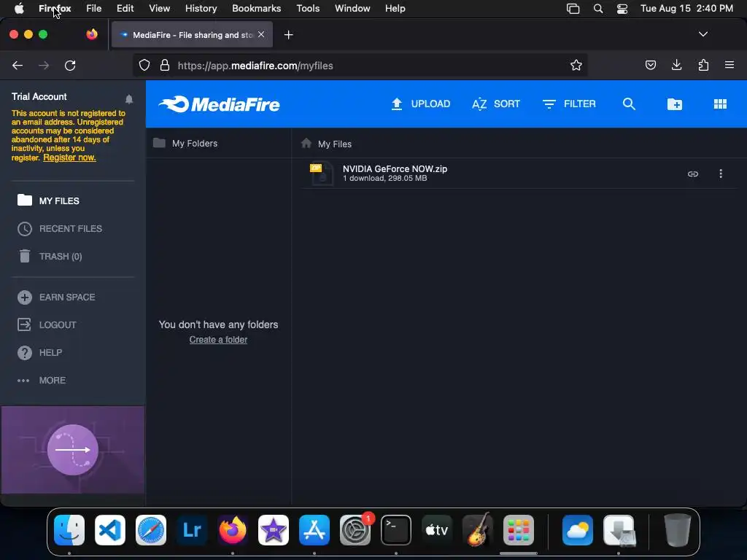Switch to grid view
747x560 pixels.
point(720,104)
